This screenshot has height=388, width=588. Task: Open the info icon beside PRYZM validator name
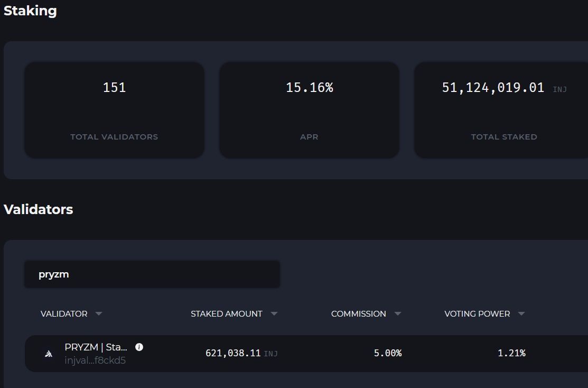(x=139, y=347)
